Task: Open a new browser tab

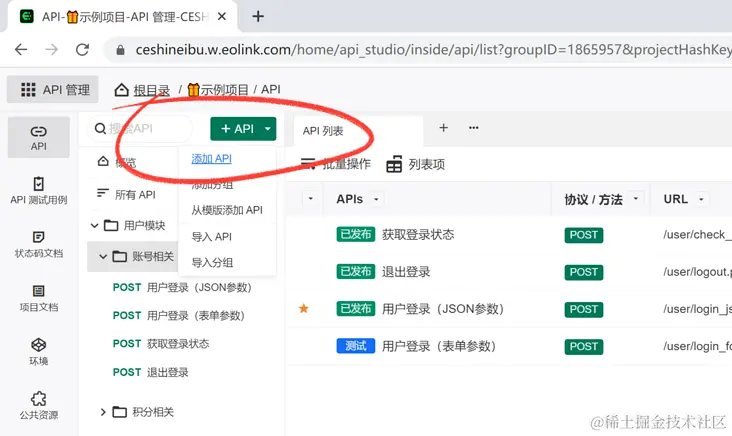Action: point(258,17)
